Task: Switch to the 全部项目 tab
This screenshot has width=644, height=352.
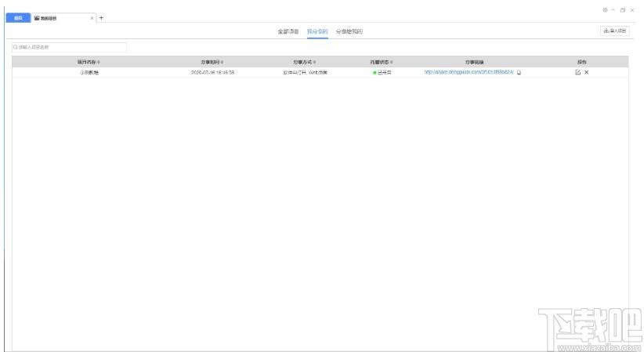Action: pyautogui.click(x=288, y=31)
